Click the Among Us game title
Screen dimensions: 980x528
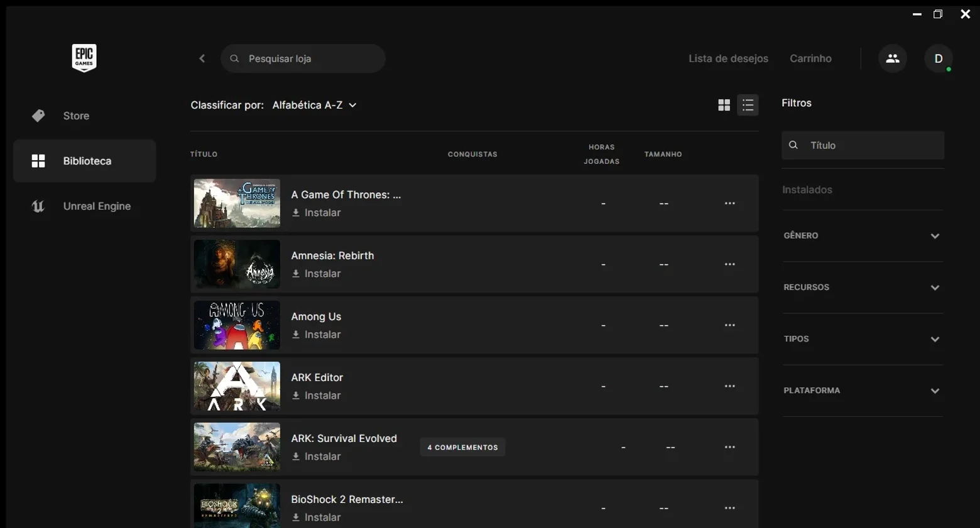[x=316, y=316]
